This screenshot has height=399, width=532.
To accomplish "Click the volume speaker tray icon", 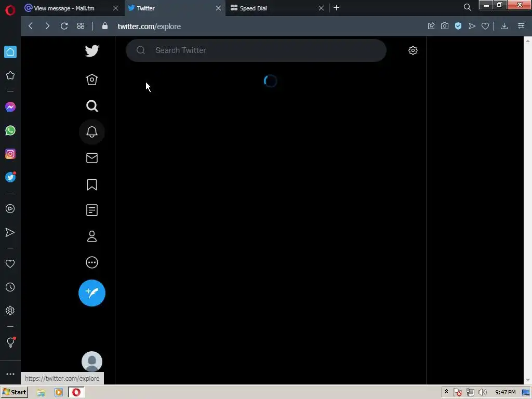I will point(483,393).
